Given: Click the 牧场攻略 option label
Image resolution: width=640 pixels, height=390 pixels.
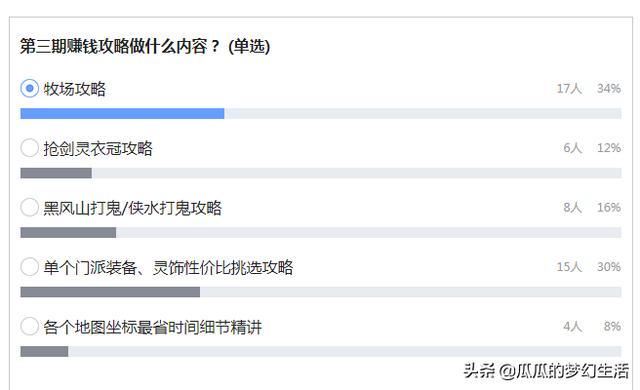Looking at the screenshot, I should 75,89.
